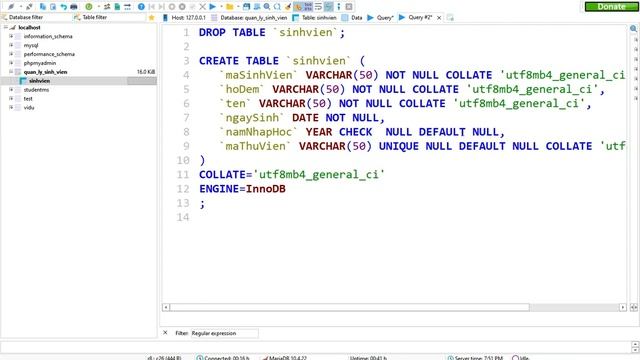Click the MariaDB version status bar entry
640x360 pixels.
pyautogui.click(x=284, y=358)
